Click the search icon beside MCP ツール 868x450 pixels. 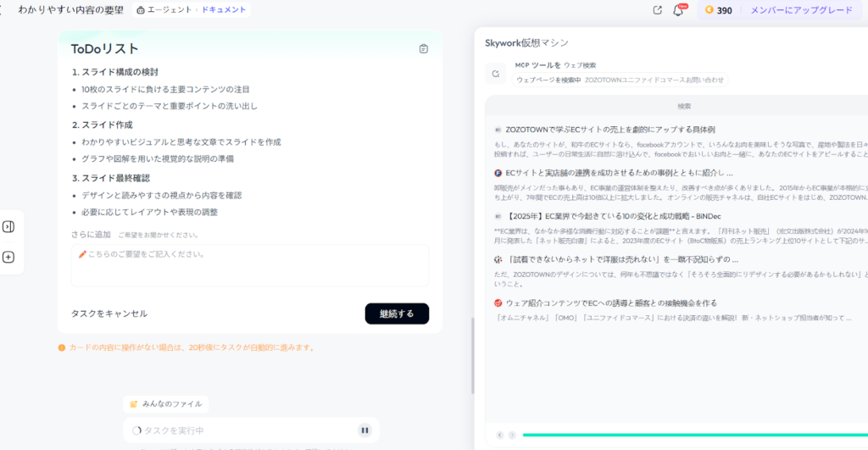(x=496, y=74)
